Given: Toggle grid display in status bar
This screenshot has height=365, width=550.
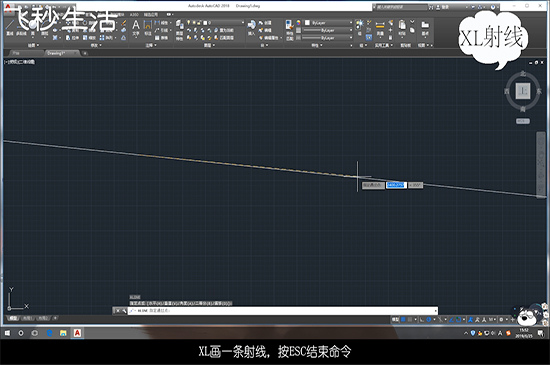Looking at the screenshot, I should tap(403, 319).
